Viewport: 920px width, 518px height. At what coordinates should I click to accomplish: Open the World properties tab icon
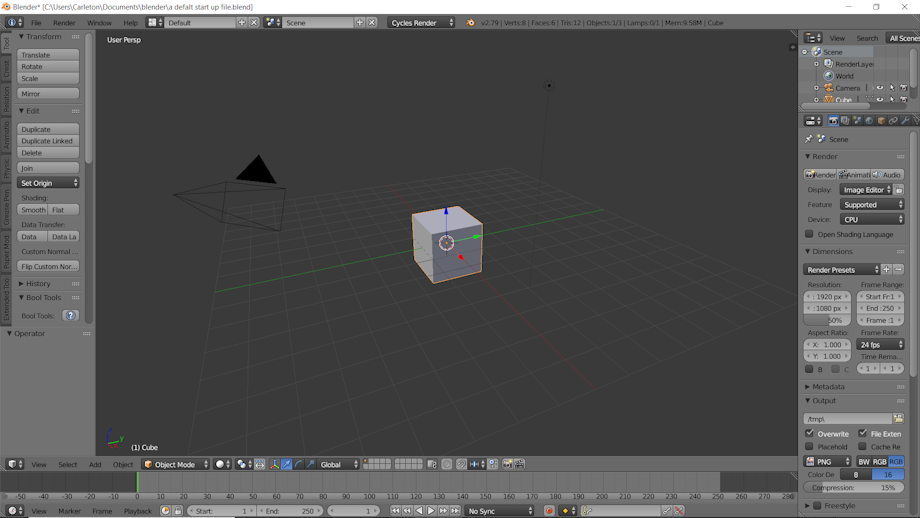click(869, 121)
